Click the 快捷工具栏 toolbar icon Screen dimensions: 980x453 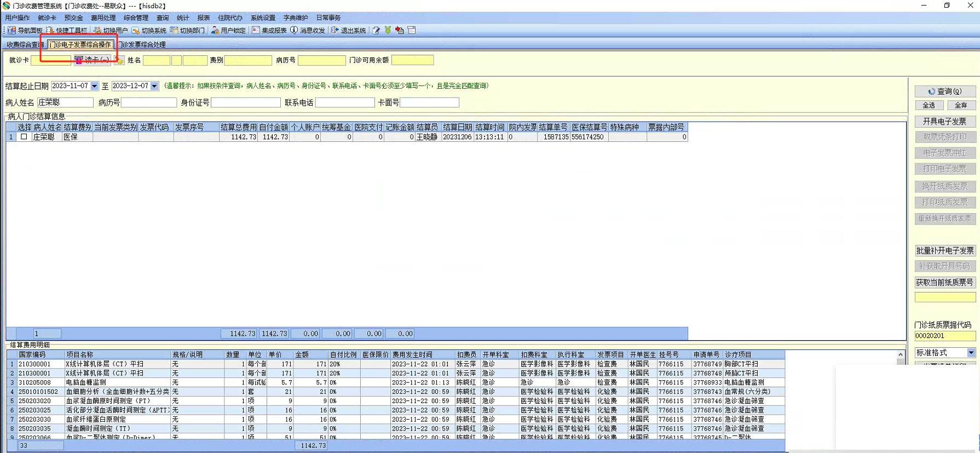pos(67,30)
